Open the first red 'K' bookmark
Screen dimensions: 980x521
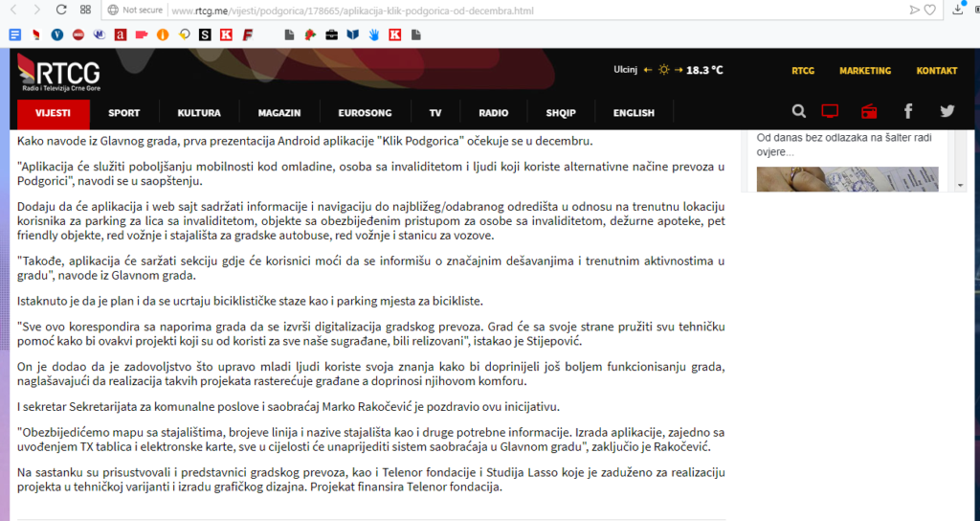226,35
